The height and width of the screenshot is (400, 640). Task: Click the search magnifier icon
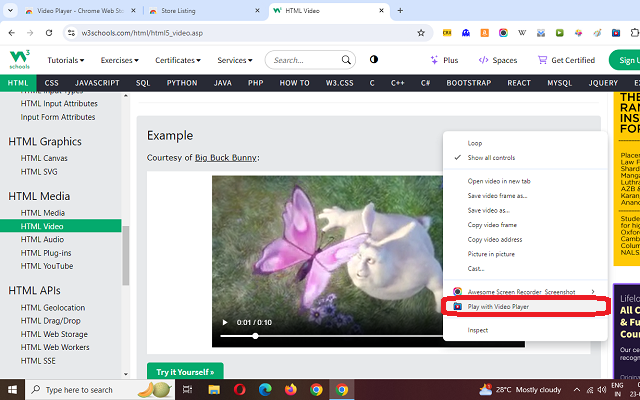[346, 60]
